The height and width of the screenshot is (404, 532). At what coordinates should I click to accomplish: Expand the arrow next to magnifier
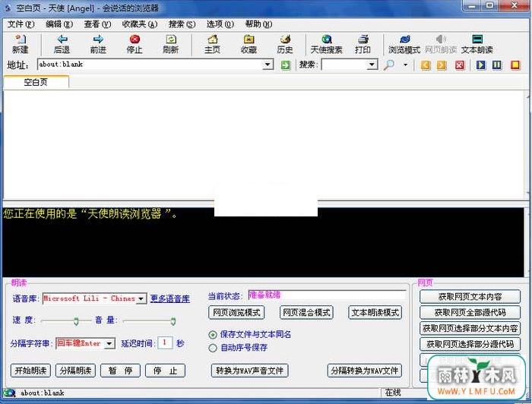[405, 65]
